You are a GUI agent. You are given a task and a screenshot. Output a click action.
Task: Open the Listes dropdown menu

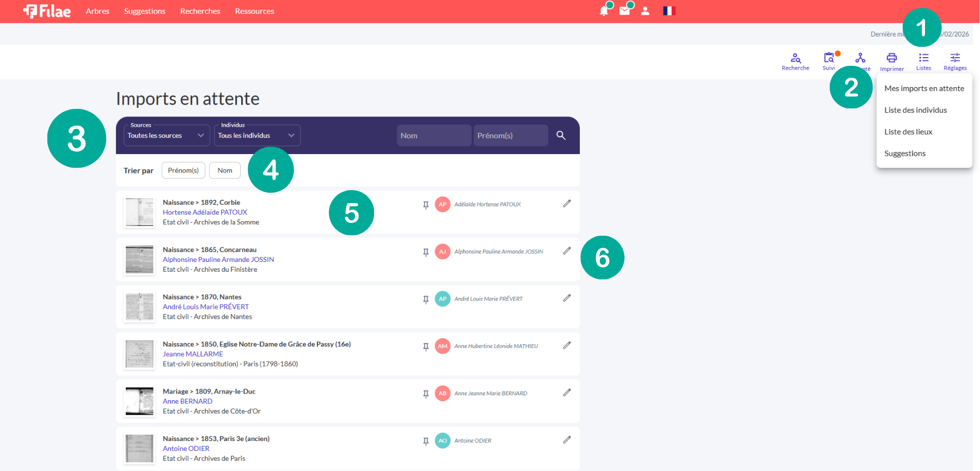(923, 61)
